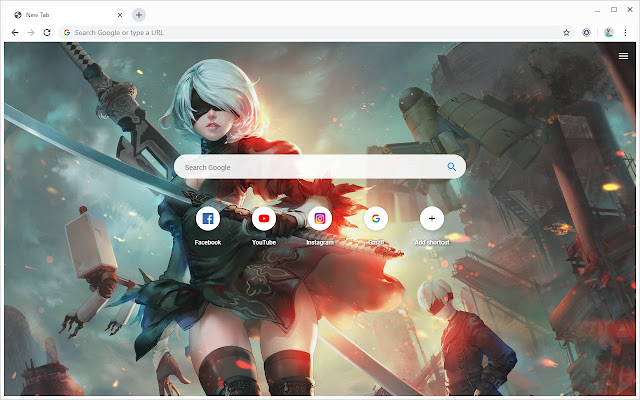Image resolution: width=640 pixels, height=400 pixels.
Task: Focus the address bar URL field
Action: (x=316, y=33)
